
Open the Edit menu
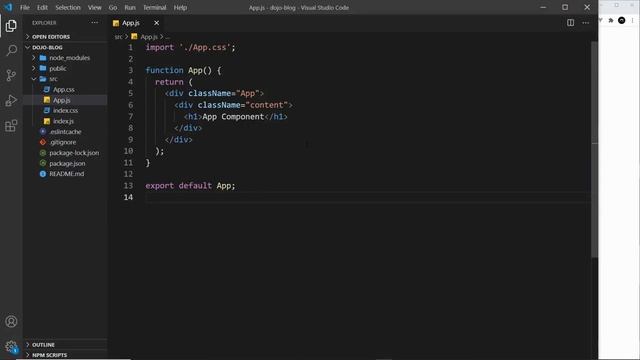click(42, 7)
